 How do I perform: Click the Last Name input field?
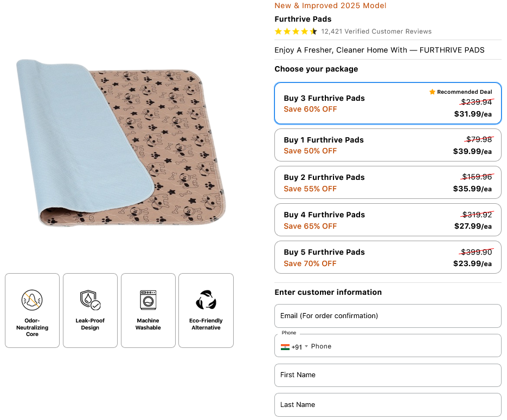[x=388, y=405]
